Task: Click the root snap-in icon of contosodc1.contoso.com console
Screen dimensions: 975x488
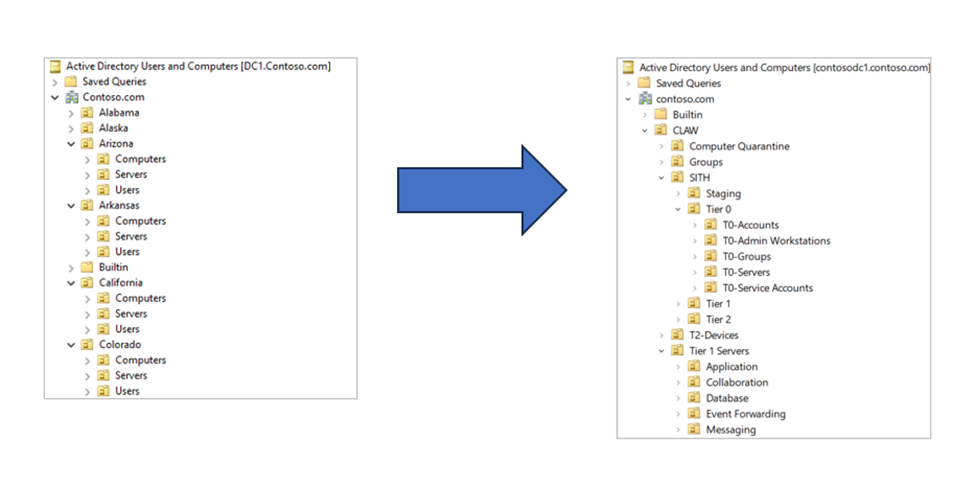Action: [x=629, y=67]
